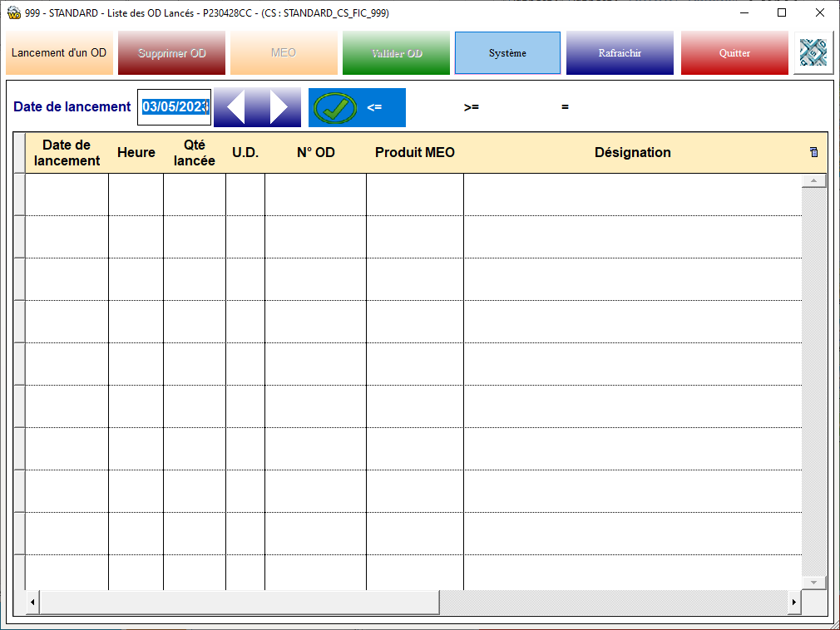Click the horizontal scrollbar right arrow
This screenshot has height=630, width=840.
point(794,601)
